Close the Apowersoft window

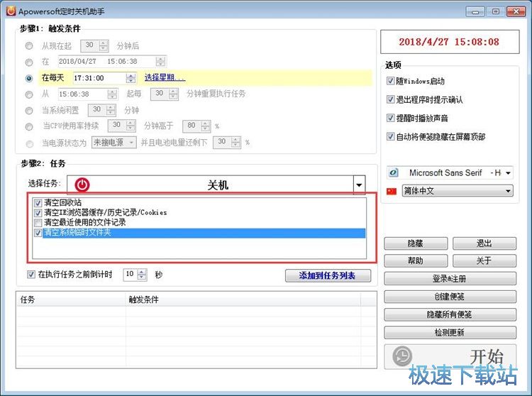pyautogui.click(x=516, y=11)
